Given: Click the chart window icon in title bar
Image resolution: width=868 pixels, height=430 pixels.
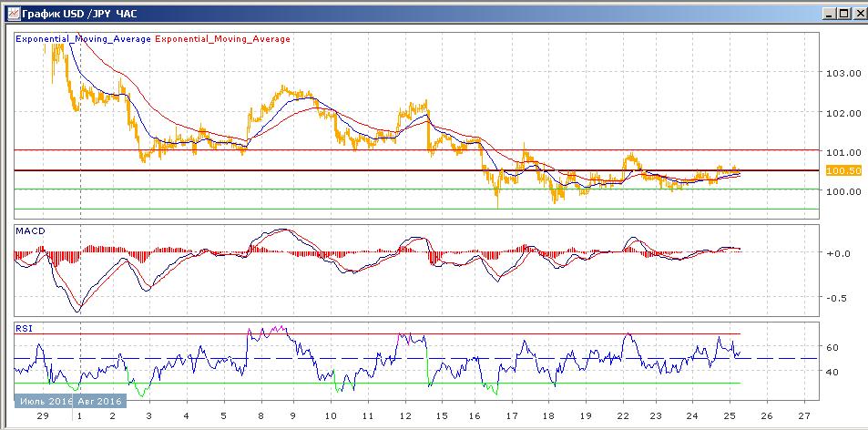Looking at the screenshot, I should click(x=12, y=13).
